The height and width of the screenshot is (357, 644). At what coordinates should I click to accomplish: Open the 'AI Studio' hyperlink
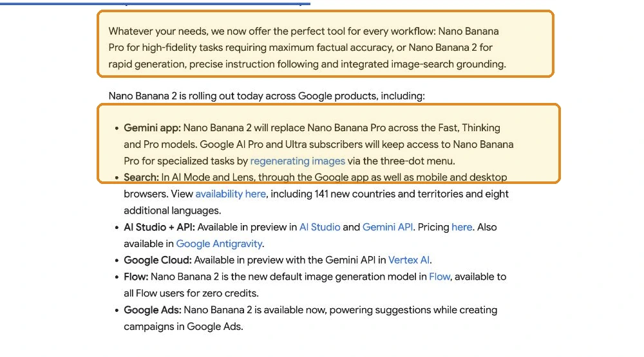coord(319,227)
